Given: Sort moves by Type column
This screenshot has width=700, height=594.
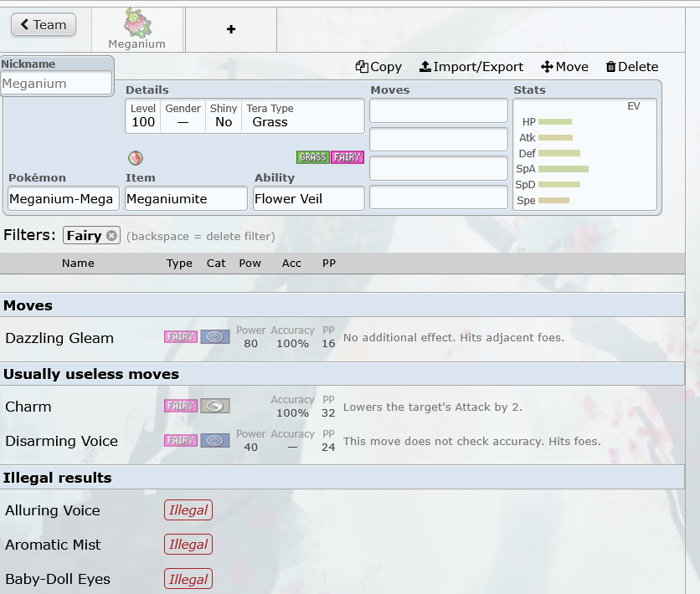Looking at the screenshot, I should (x=179, y=263).
